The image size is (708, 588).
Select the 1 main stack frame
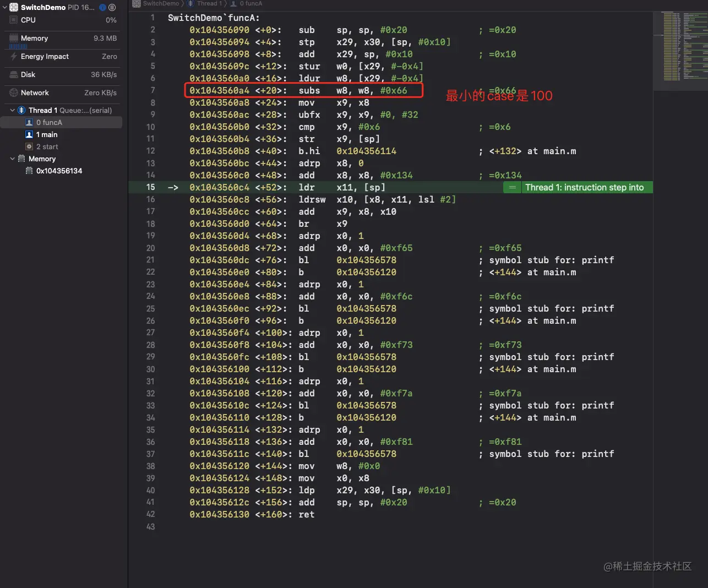click(x=61, y=134)
